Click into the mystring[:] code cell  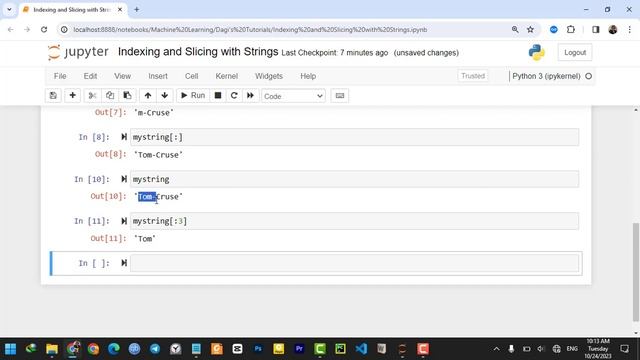click(x=354, y=137)
